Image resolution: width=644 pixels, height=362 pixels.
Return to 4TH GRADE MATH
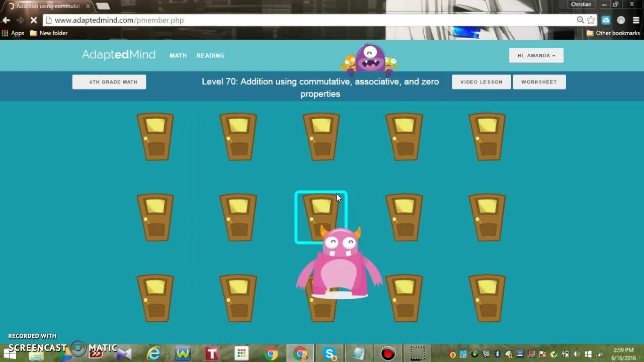pos(109,82)
